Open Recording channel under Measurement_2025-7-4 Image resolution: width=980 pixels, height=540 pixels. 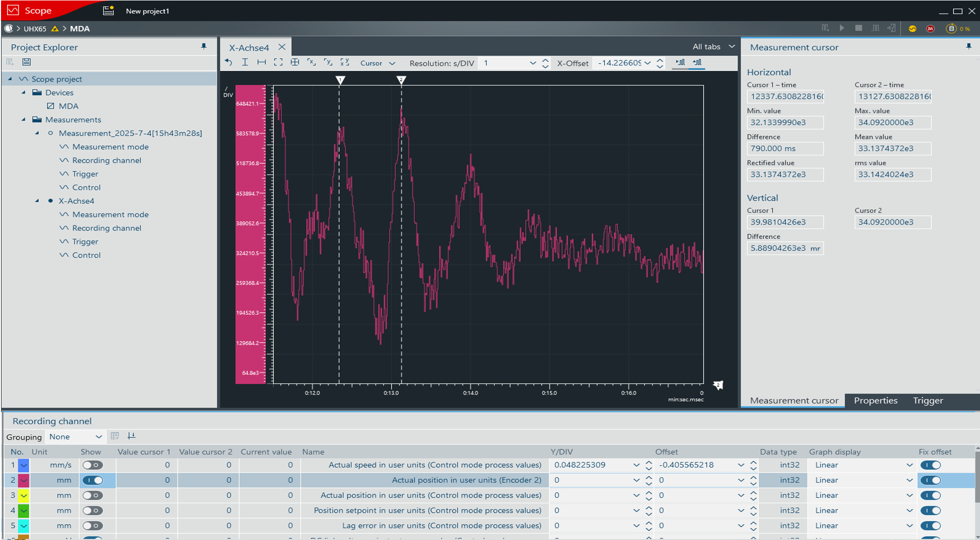pyautogui.click(x=106, y=160)
